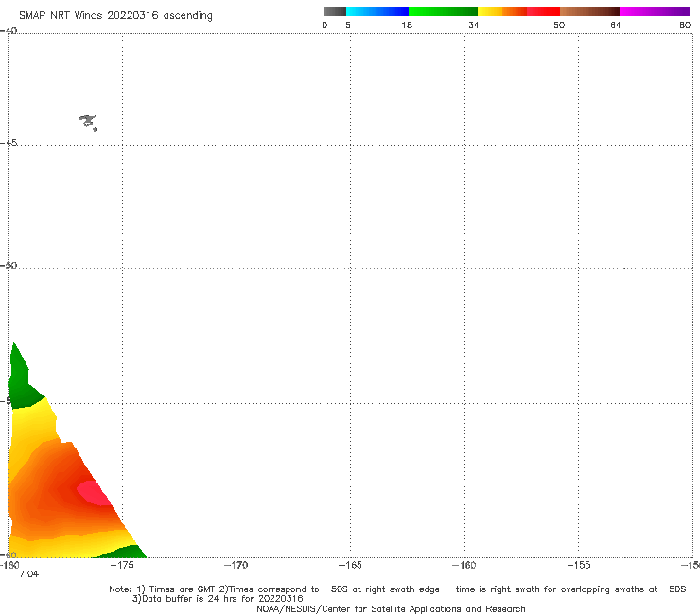The image size is (700, 615).
Task: Click the red segment of the color bar
Action: tap(543, 11)
